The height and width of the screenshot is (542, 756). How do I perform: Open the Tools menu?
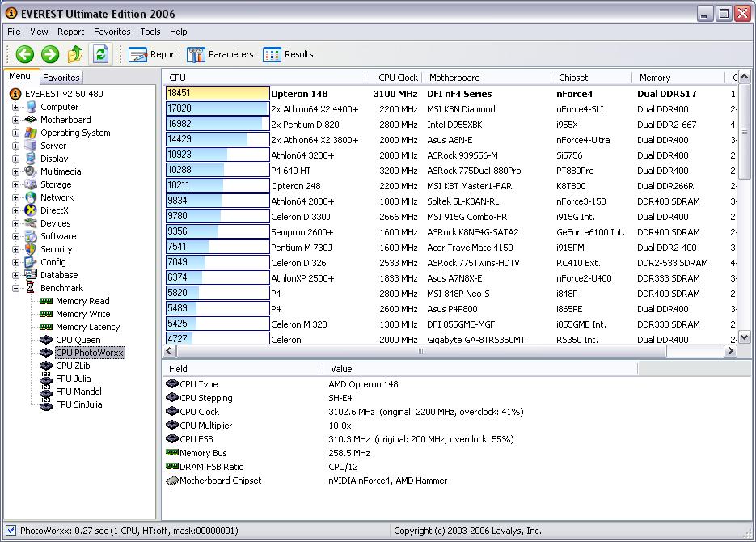click(150, 32)
